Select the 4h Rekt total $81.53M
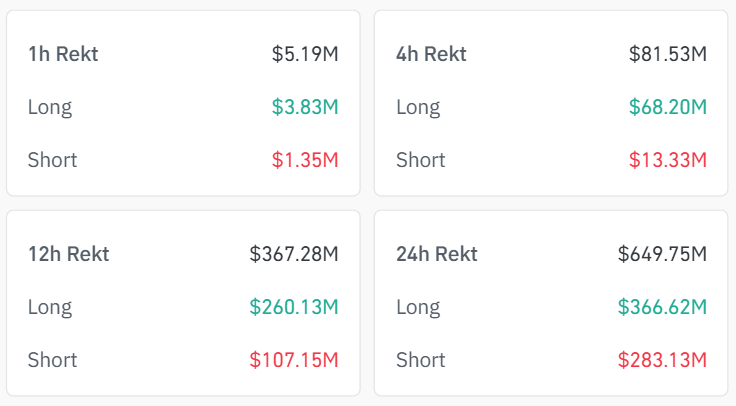Image resolution: width=736 pixels, height=406 pixels. click(x=668, y=54)
